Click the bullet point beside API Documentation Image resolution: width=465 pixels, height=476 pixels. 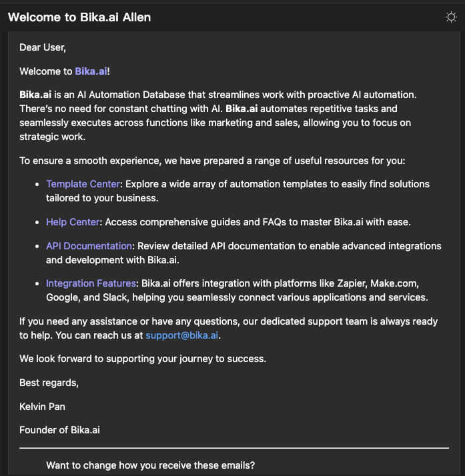point(37,247)
